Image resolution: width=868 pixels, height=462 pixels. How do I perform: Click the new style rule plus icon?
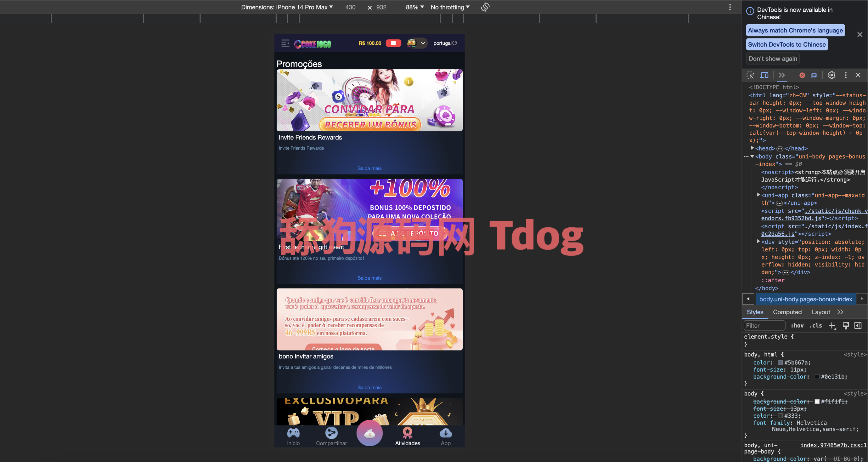tap(831, 325)
